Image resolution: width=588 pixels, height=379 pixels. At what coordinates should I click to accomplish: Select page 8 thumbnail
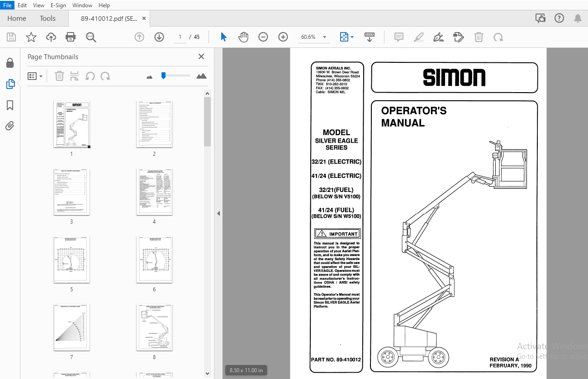[154, 328]
